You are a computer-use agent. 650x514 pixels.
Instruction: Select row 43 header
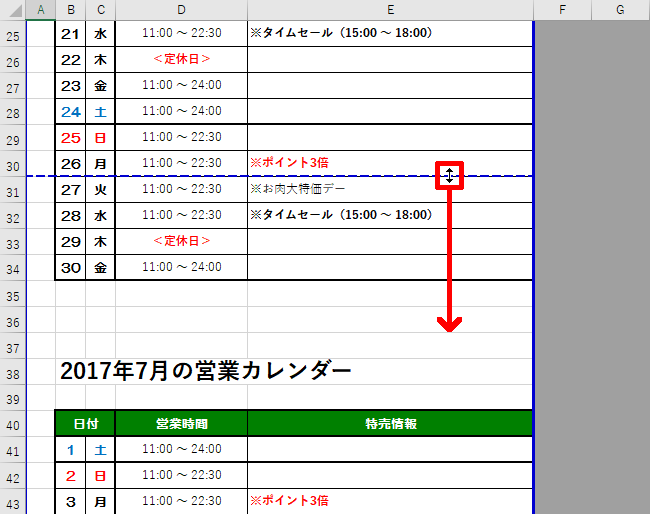13,502
